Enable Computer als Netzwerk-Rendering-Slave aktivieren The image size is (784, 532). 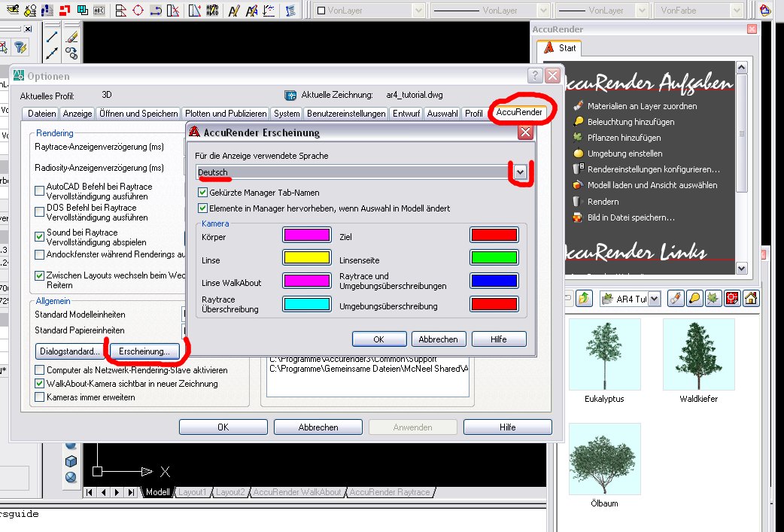[39, 370]
